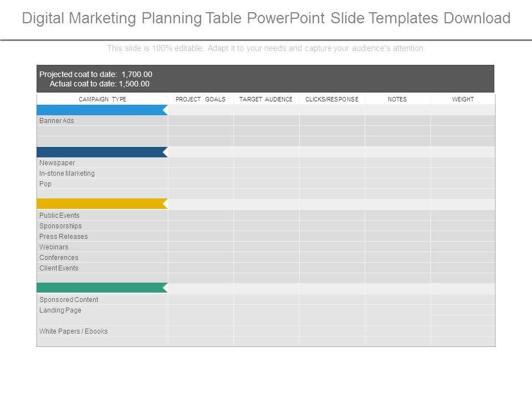
Task: Select the Press Releases row label
Action: (x=63, y=237)
